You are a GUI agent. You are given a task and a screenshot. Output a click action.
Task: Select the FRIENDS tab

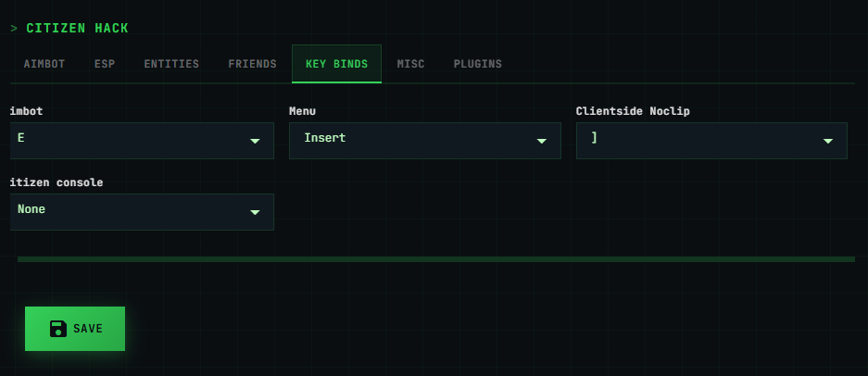pos(252,64)
